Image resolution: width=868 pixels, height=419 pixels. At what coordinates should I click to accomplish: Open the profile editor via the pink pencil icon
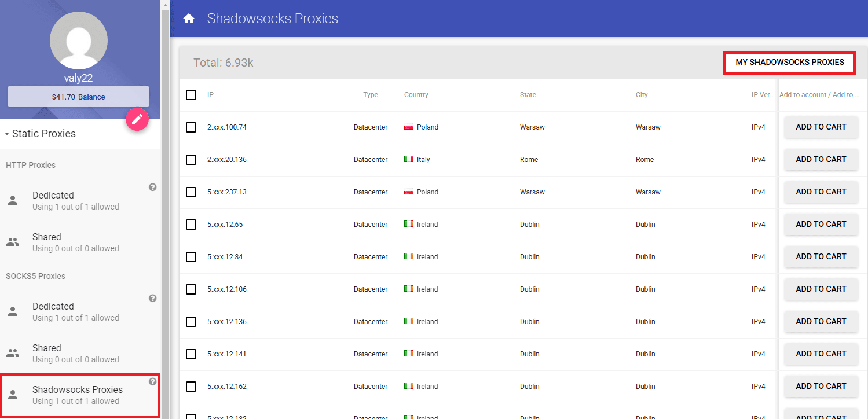pos(137,119)
